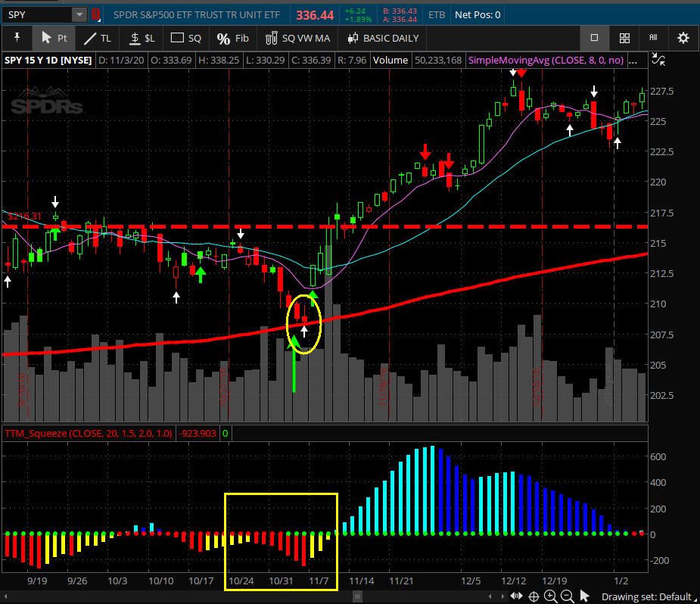Click the TTM_Squeeze value -923.903
This screenshot has width=700, height=604.
[x=197, y=433]
